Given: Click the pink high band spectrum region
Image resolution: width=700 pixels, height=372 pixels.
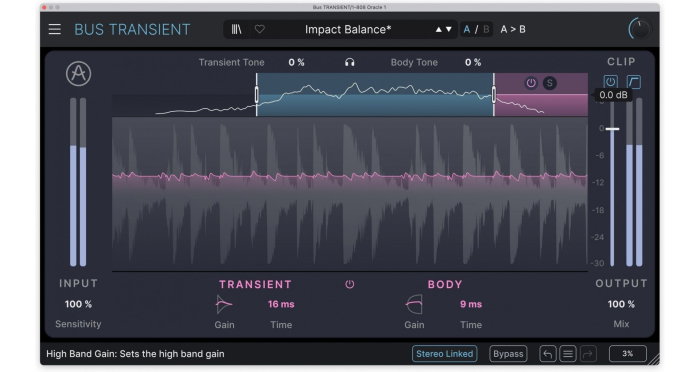Looking at the screenshot, I should click(x=542, y=95).
